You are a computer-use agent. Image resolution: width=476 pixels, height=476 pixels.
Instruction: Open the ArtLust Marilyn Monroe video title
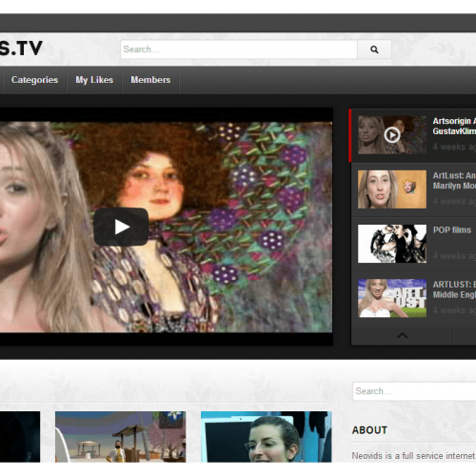(454, 181)
